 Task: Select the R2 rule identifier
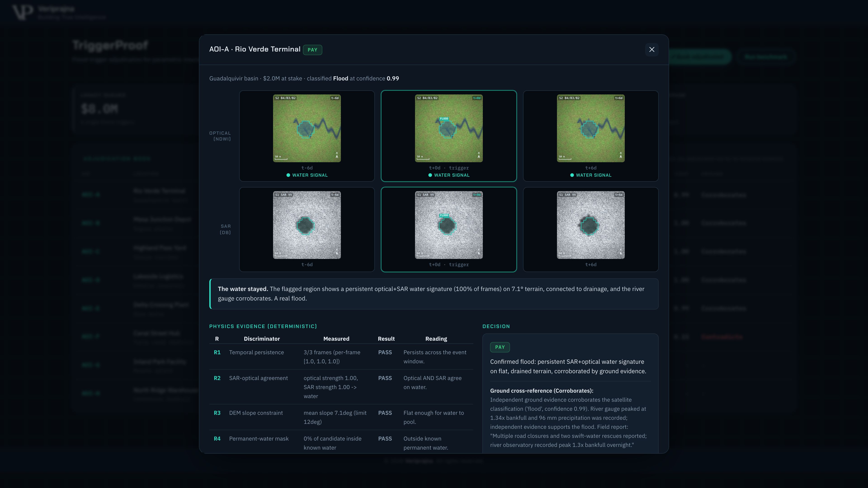click(x=217, y=378)
